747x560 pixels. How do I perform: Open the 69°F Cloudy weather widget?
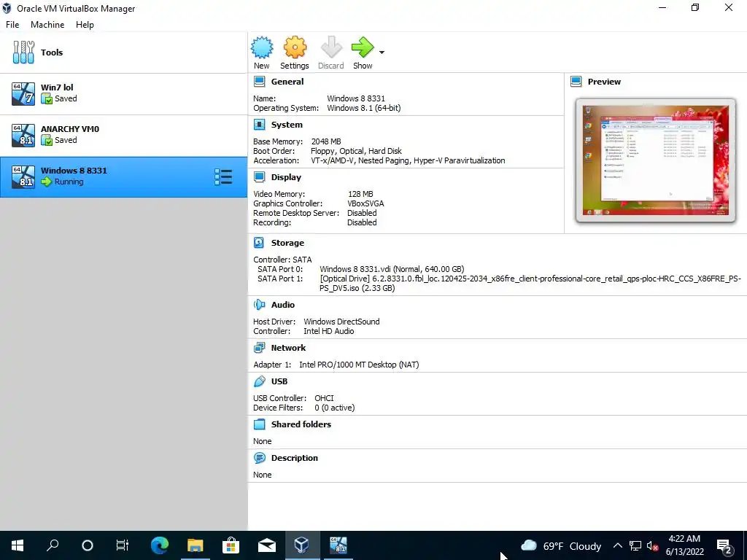pos(561,545)
